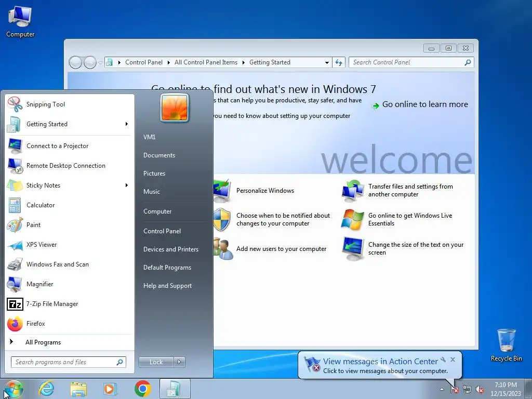Show hidden tray icons arrow
Screen dimensions: 532x399
pos(442,390)
